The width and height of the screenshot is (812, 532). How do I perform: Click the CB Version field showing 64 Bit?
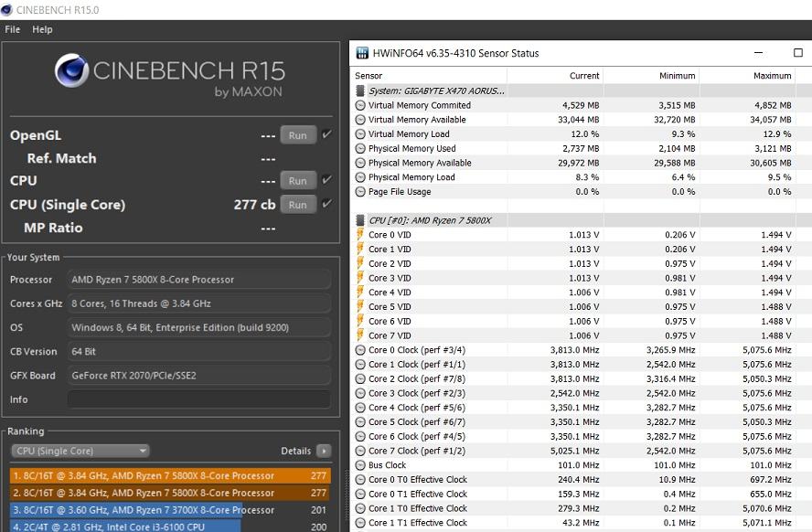pyautogui.click(x=198, y=351)
